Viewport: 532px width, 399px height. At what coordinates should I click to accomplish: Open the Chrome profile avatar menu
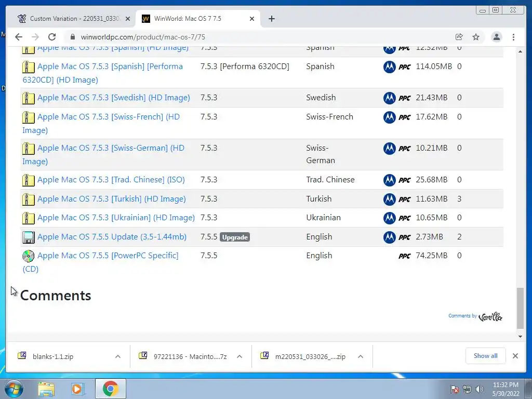(496, 37)
